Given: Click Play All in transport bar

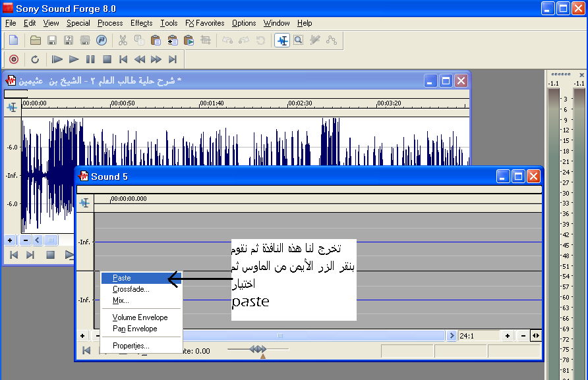Looking at the screenshot, I should 57,59.
